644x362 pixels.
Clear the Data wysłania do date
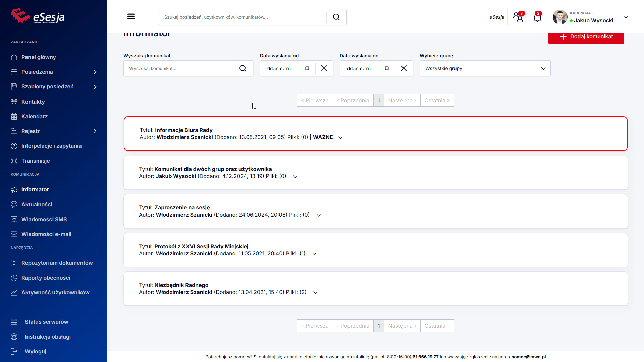404,68
